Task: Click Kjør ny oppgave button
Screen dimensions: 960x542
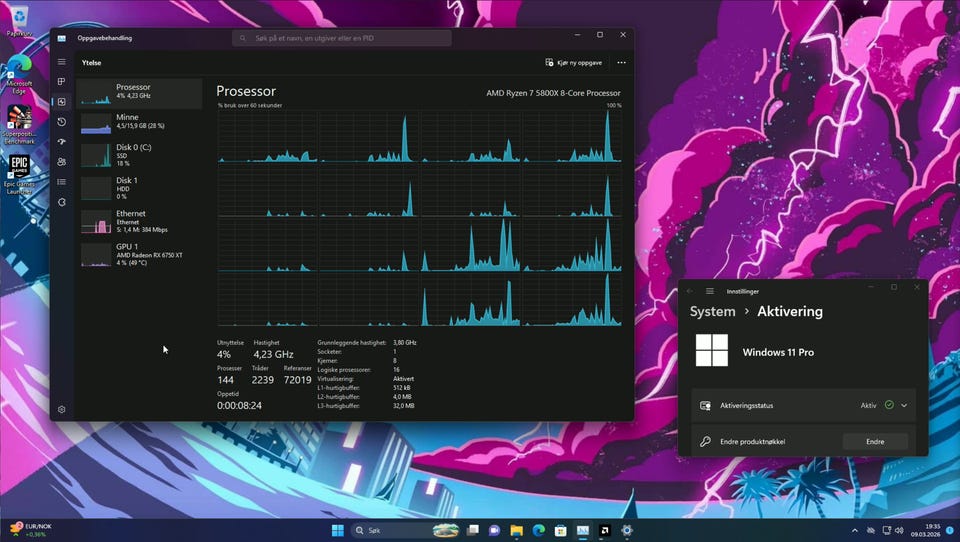Action: (574, 62)
